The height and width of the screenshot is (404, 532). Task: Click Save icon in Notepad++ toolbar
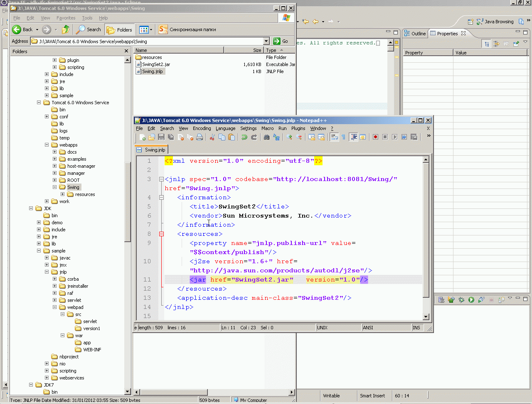click(x=161, y=137)
